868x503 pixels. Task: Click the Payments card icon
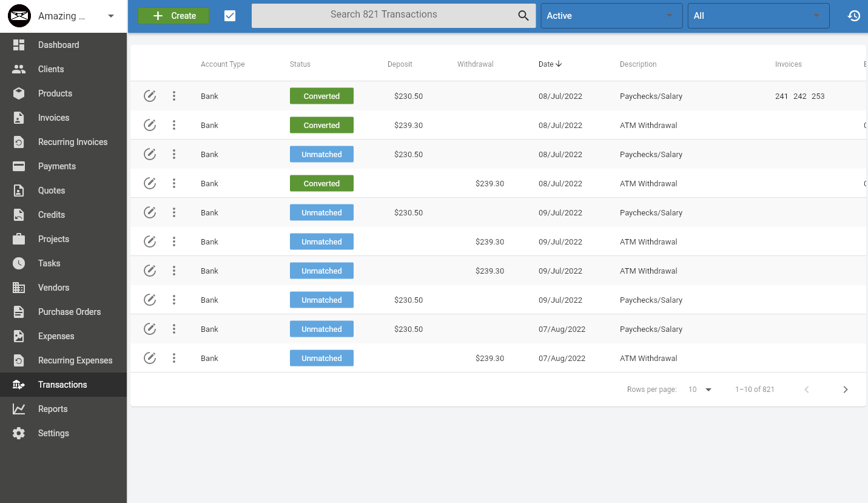19,166
